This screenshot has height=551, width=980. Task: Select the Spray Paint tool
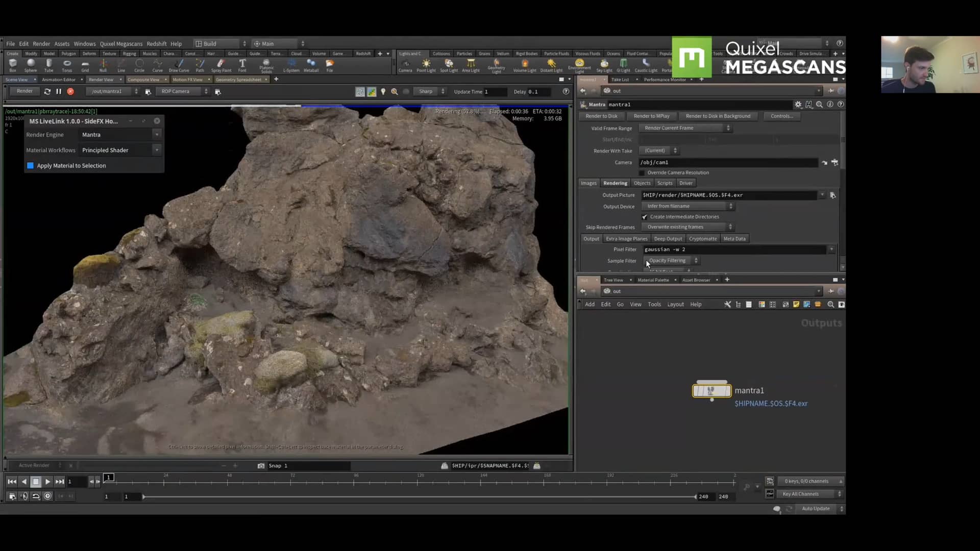click(221, 65)
